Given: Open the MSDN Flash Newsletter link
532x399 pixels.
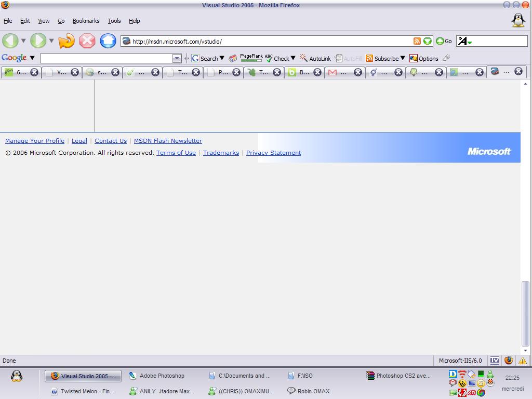Looking at the screenshot, I should click(168, 141).
